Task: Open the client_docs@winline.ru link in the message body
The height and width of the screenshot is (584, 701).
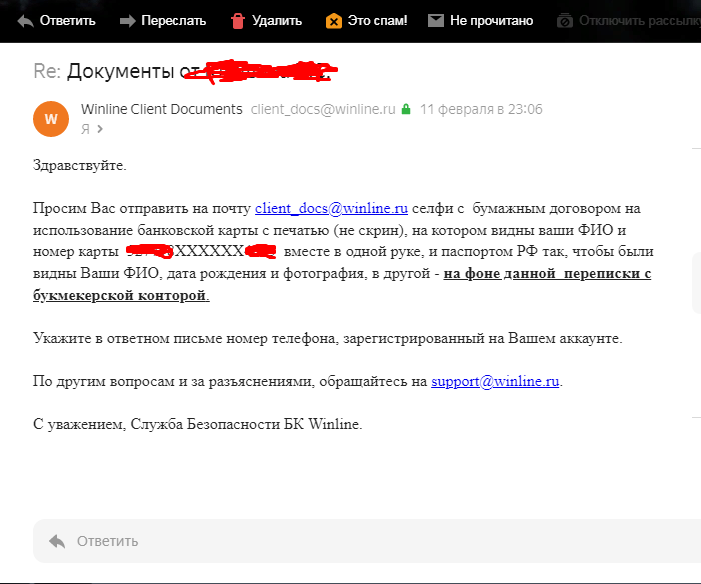Action: point(331,209)
